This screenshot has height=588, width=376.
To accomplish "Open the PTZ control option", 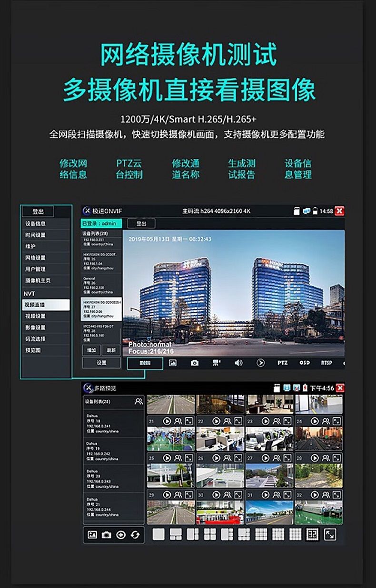I will click(283, 363).
